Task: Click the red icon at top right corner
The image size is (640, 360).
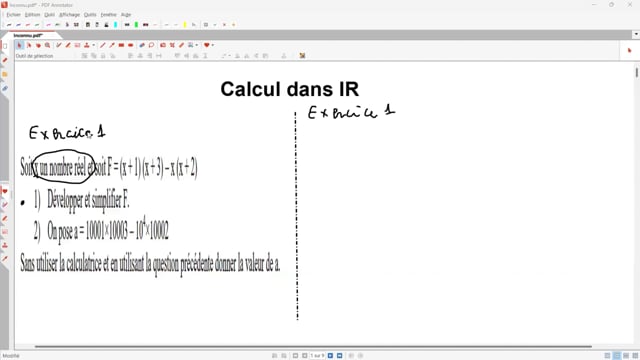Action: (629, 50)
